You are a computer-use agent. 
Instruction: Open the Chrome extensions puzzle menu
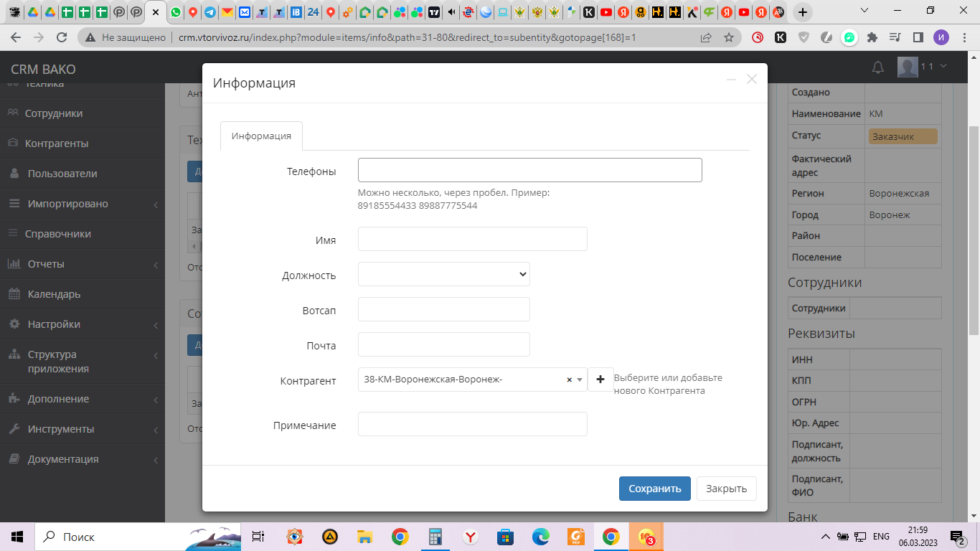(x=872, y=37)
